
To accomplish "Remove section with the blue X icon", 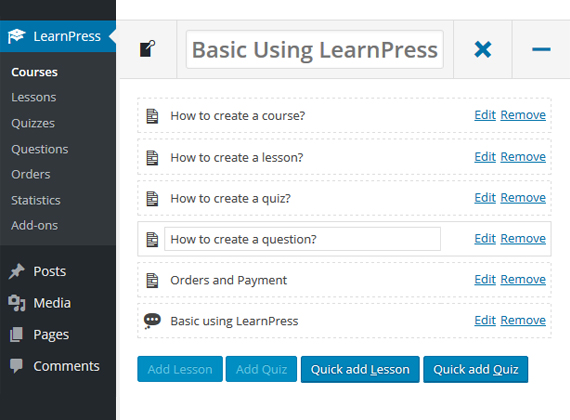I will tap(483, 49).
